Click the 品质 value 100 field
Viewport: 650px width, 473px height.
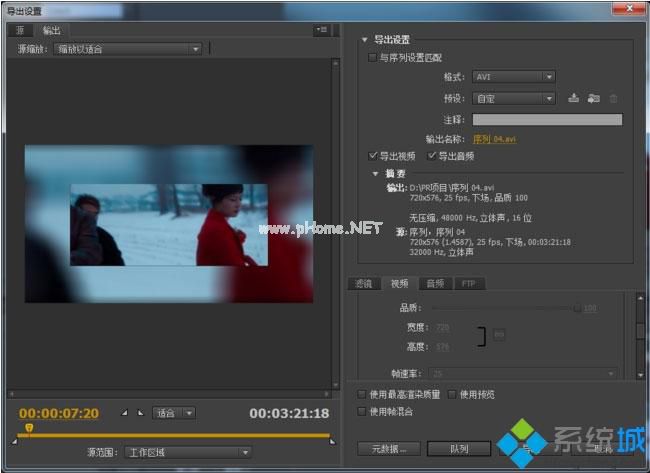pos(590,308)
